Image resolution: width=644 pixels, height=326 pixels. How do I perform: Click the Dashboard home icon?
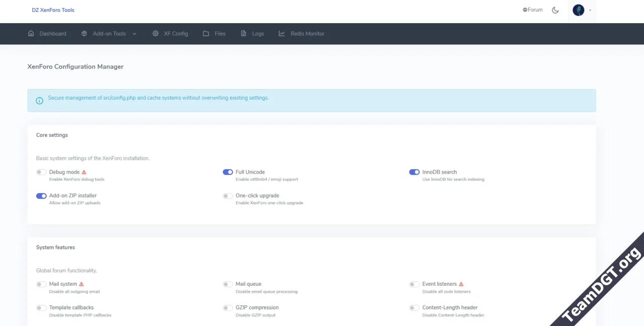(31, 34)
